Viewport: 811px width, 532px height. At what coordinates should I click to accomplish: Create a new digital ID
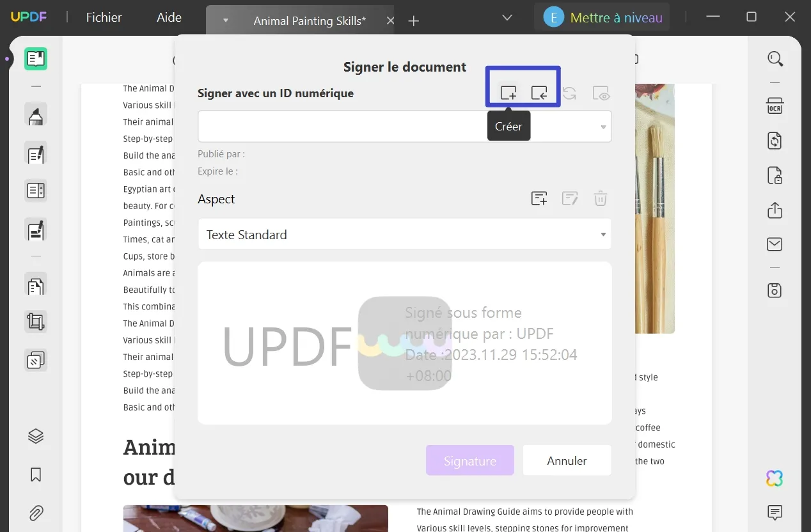coord(508,93)
